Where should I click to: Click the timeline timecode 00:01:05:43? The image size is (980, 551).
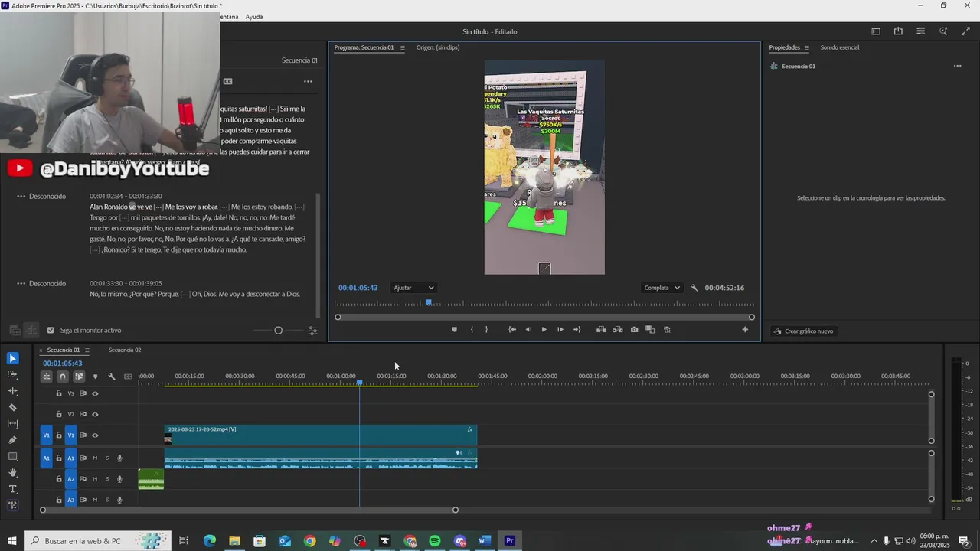(x=63, y=364)
